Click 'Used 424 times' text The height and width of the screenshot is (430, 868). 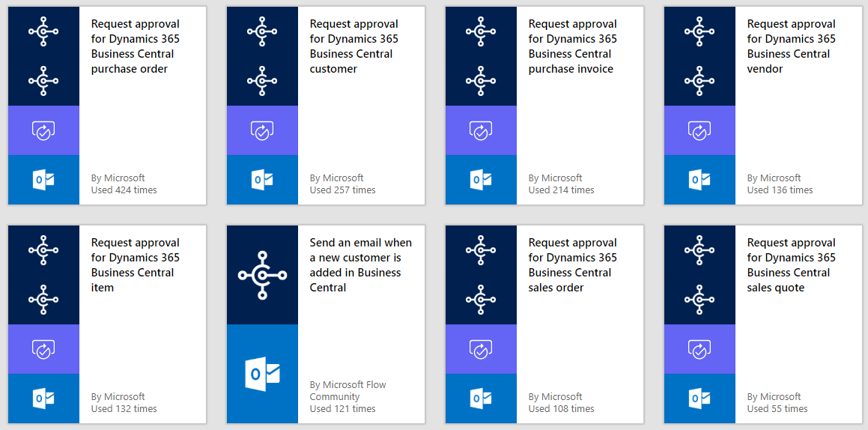pyautogui.click(x=124, y=190)
